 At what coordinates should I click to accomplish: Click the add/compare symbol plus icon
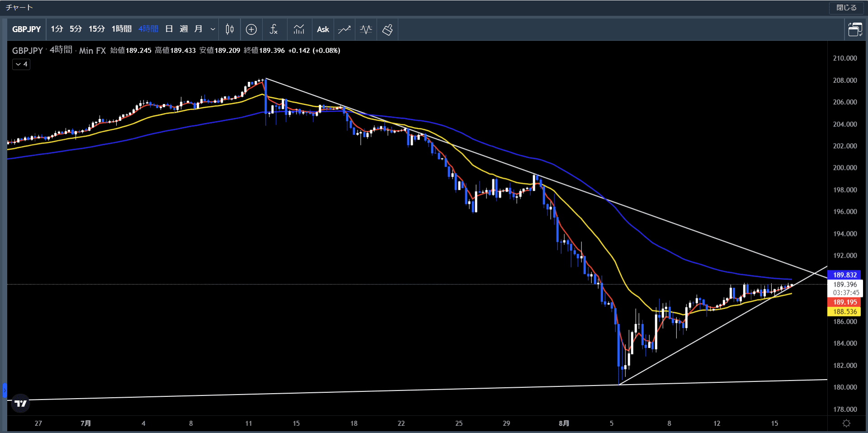click(251, 29)
